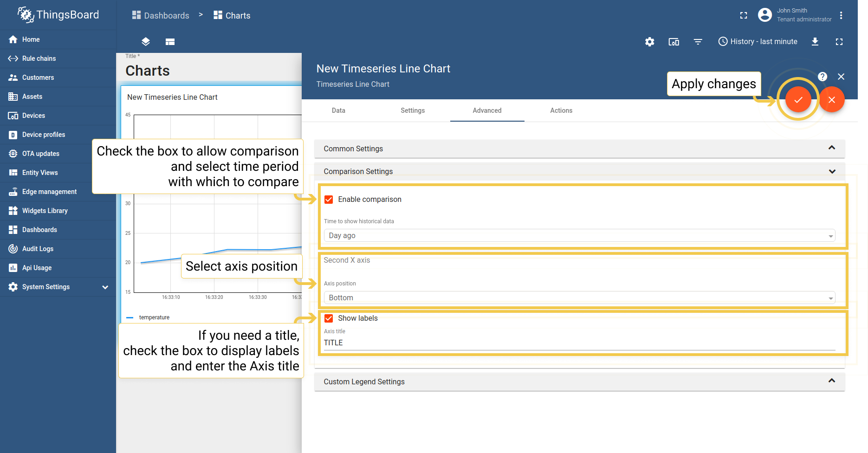Expand the Custom Legend Settings section
868x453 pixels.
pyautogui.click(x=579, y=382)
